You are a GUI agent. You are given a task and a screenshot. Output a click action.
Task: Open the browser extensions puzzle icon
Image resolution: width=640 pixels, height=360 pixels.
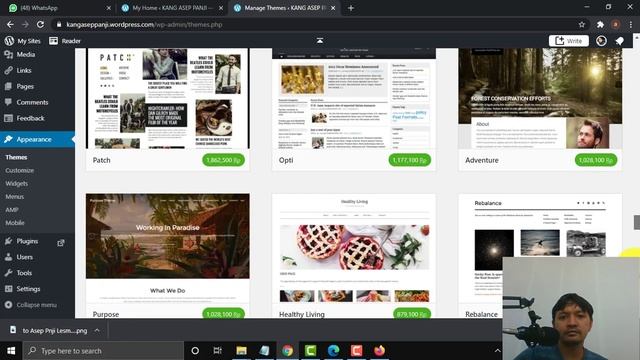pyautogui.click(x=600, y=24)
